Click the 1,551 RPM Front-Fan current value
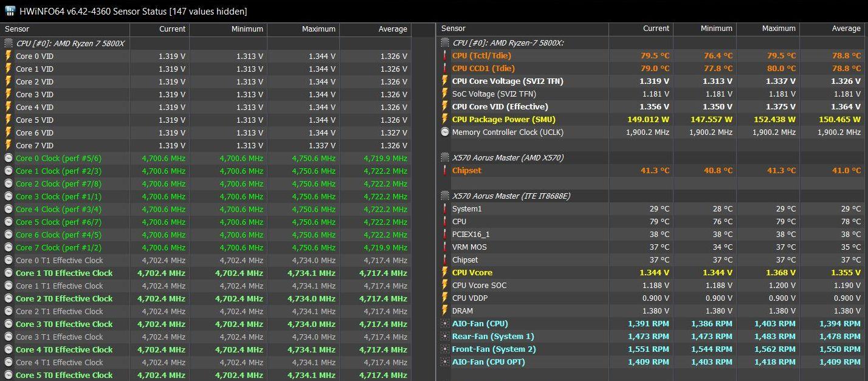 point(648,349)
